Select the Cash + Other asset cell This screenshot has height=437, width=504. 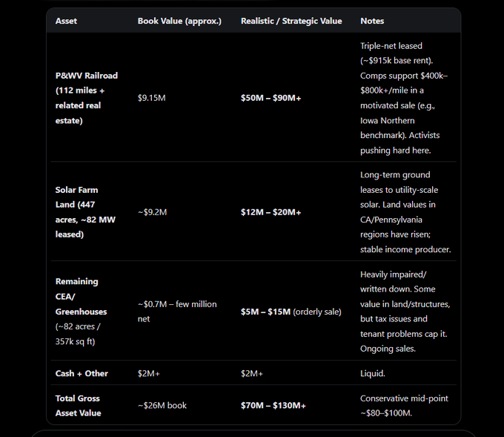pyautogui.click(x=82, y=374)
